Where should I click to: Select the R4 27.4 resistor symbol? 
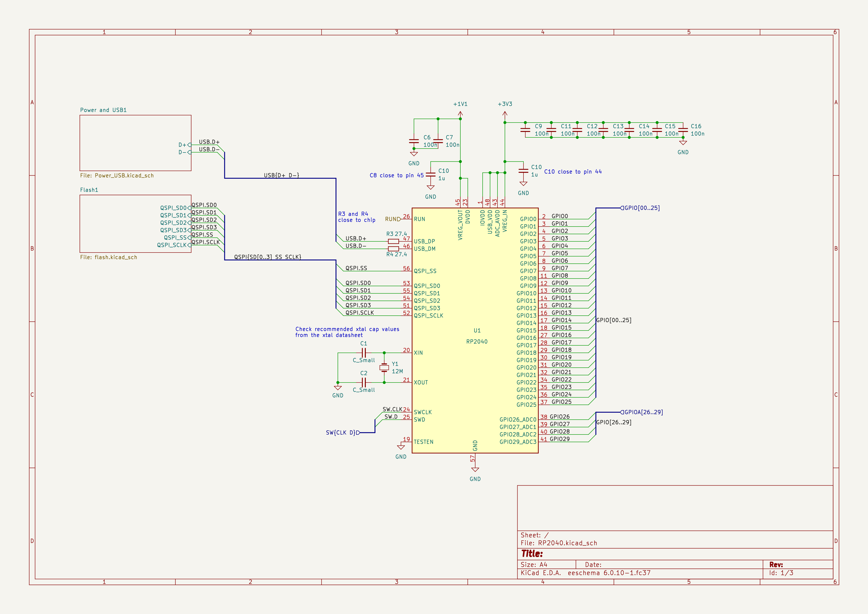393,249
